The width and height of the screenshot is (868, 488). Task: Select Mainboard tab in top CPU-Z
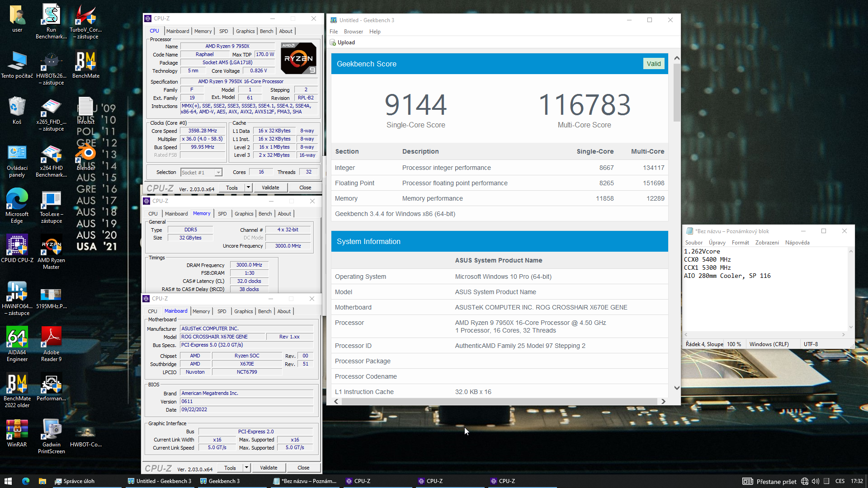coord(177,31)
